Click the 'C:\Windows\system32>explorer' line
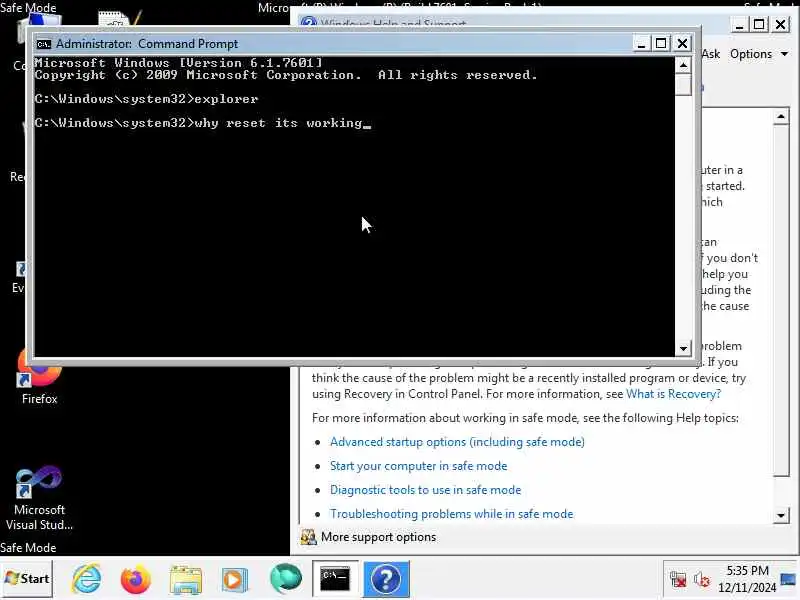The width and height of the screenshot is (800, 600). [146, 99]
